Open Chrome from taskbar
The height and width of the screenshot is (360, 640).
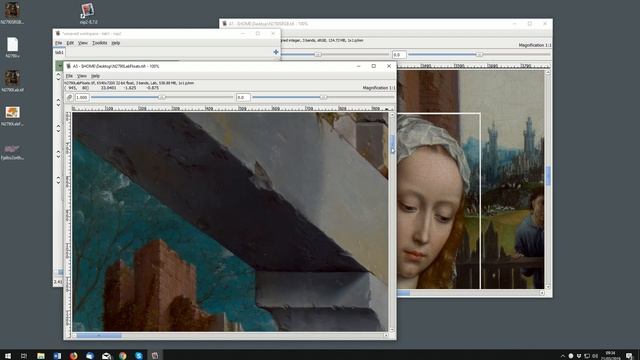122,356
